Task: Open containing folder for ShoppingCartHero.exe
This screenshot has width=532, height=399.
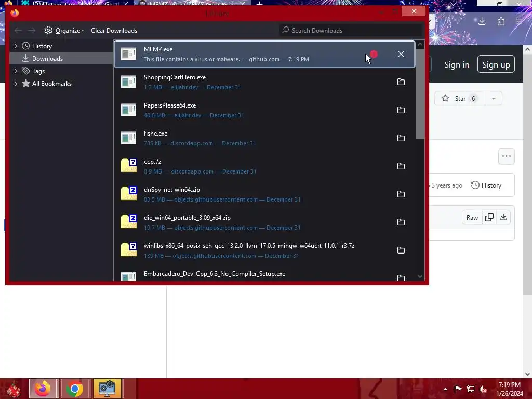Action: (401, 82)
